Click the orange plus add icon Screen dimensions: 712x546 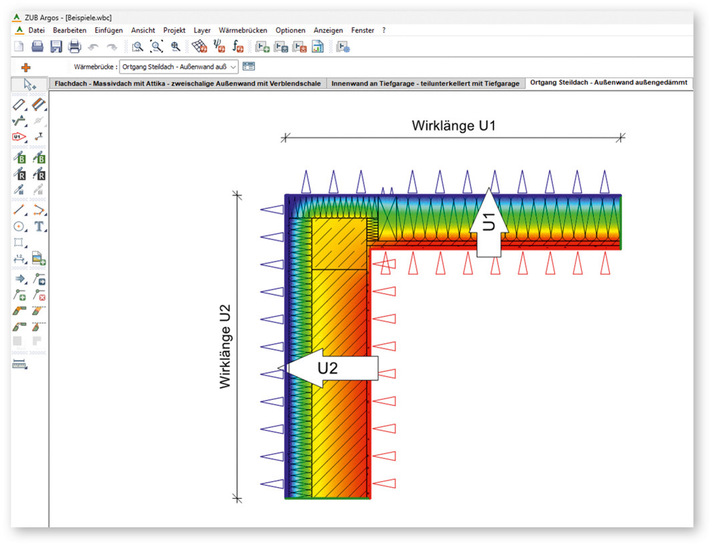click(x=27, y=66)
